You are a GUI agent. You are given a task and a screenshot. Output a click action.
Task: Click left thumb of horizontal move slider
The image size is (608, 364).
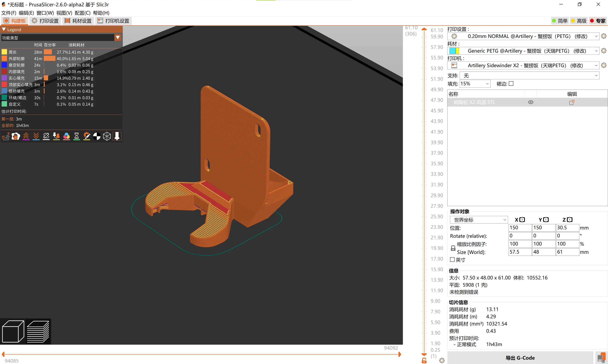[x=3, y=354]
